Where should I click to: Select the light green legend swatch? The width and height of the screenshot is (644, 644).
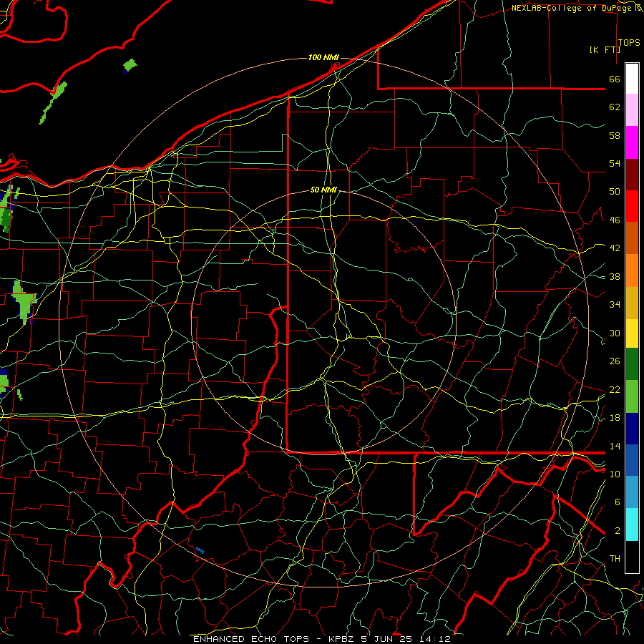click(x=632, y=396)
